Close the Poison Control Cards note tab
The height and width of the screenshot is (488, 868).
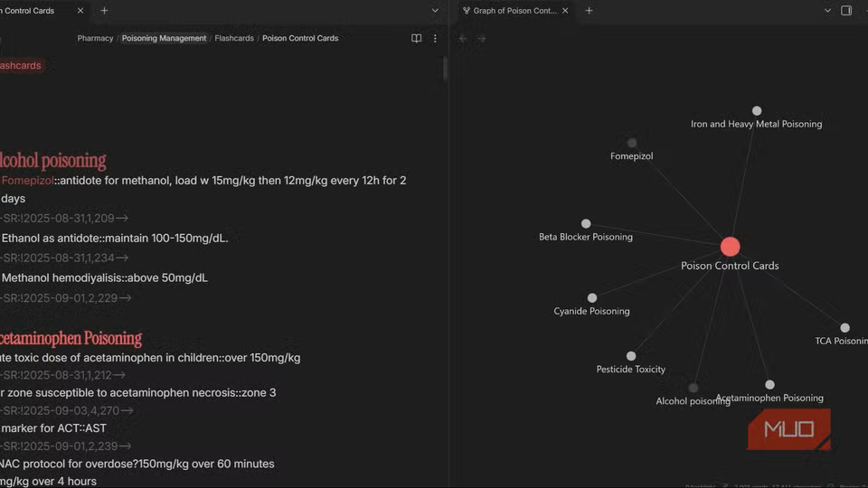tap(80, 11)
